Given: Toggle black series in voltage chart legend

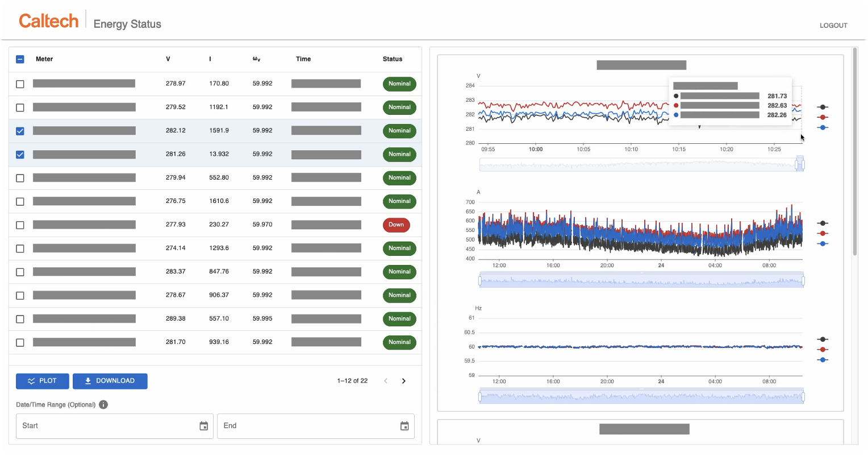Looking at the screenshot, I should click(x=823, y=107).
